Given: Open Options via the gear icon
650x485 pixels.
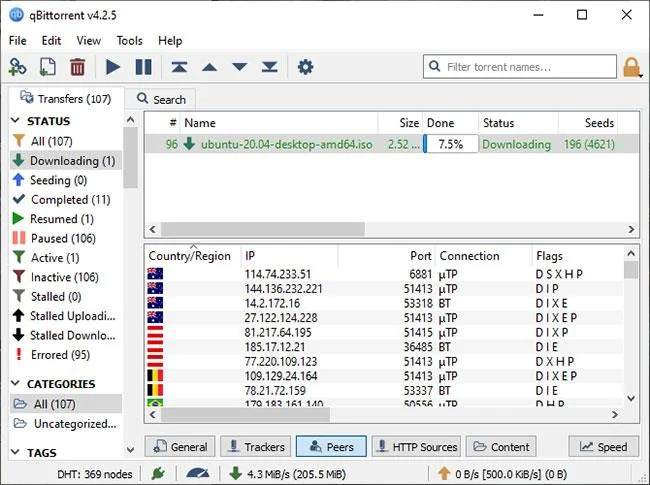Looking at the screenshot, I should [x=306, y=67].
